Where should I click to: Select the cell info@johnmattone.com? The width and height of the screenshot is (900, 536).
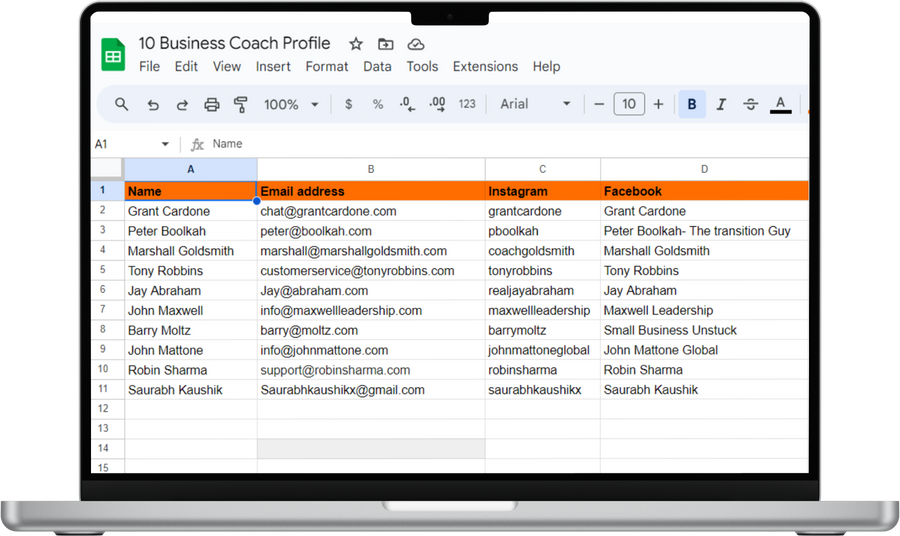(371, 350)
